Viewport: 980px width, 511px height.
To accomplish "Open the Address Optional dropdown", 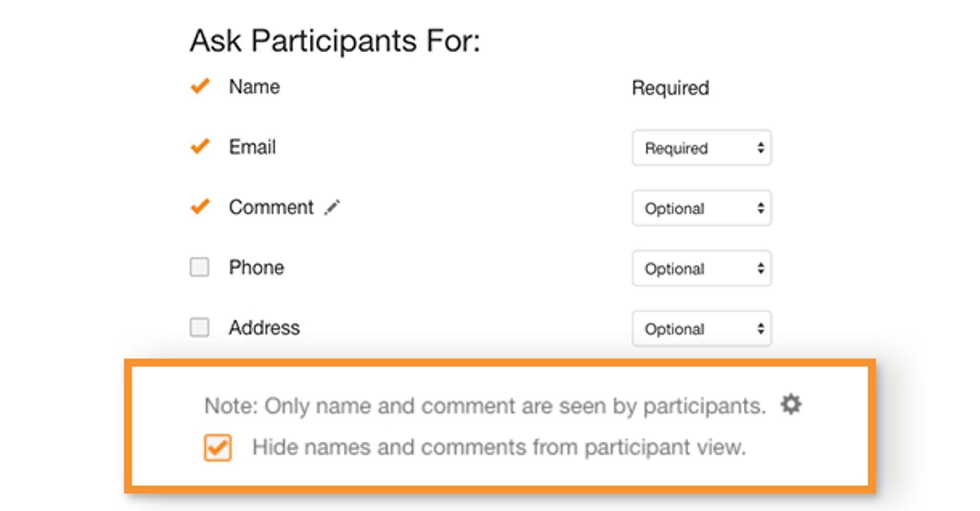I will coord(701,329).
